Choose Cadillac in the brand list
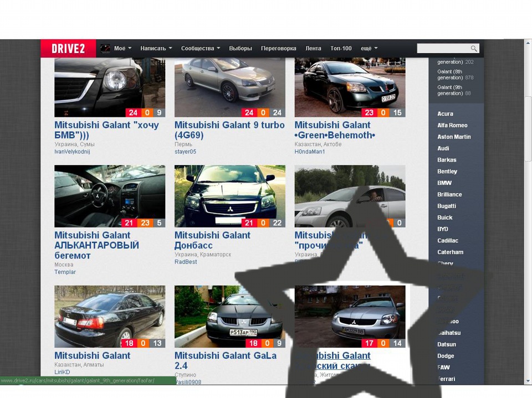The height and width of the screenshot is (398, 532). coord(448,241)
